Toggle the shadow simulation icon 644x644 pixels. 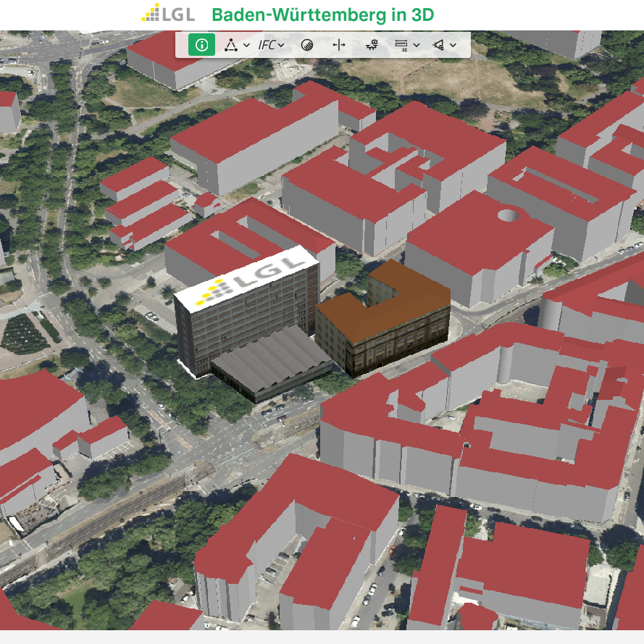307,45
